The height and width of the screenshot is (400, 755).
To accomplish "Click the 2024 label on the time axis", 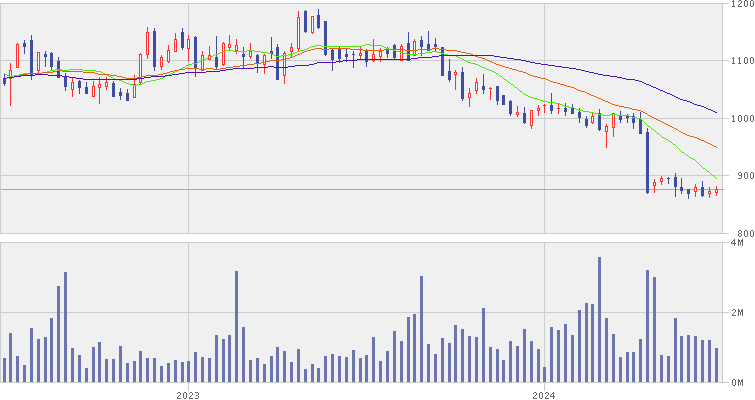I will [x=543, y=394].
